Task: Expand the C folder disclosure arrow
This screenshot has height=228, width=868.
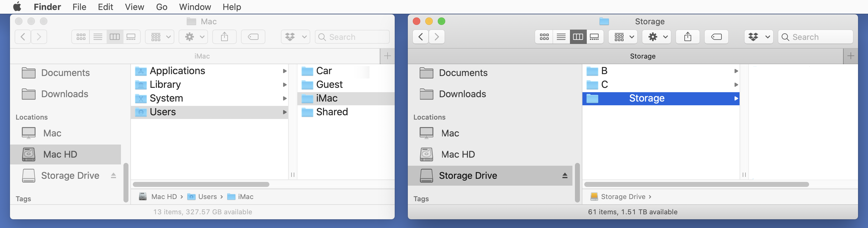Action: click(x=736, y=84)
